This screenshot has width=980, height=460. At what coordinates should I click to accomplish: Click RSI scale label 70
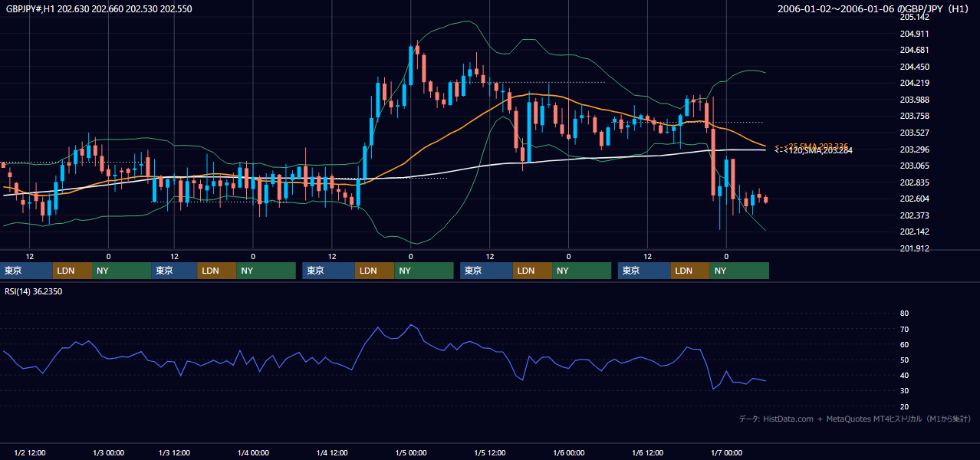pos(904,330)
